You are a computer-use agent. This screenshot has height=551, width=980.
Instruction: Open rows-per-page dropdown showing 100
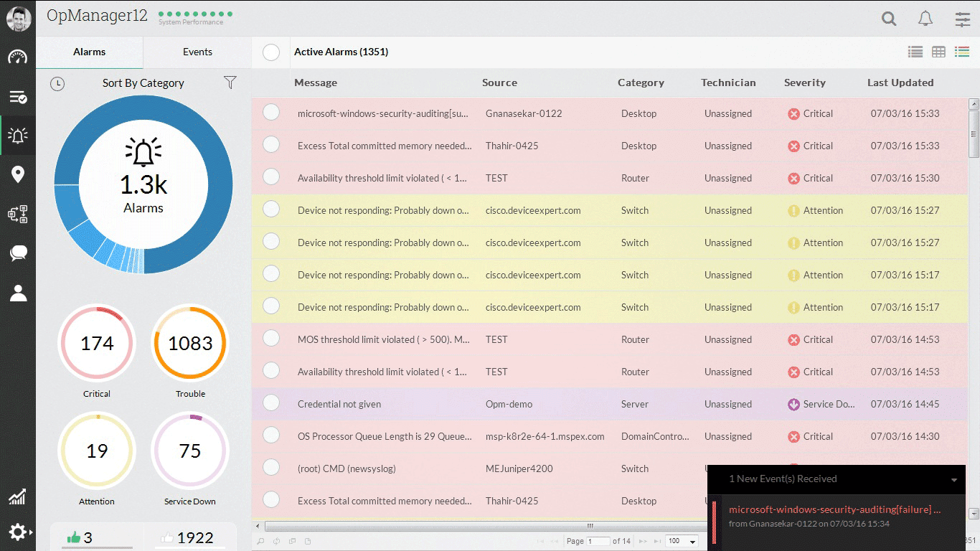tap(682, 541)
